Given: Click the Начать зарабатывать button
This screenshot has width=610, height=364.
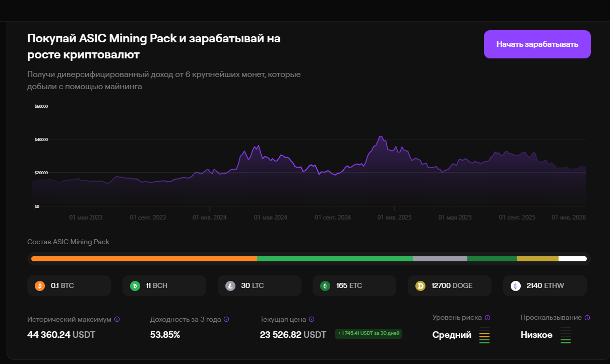Looking at the screenshot, I should 537,44.
